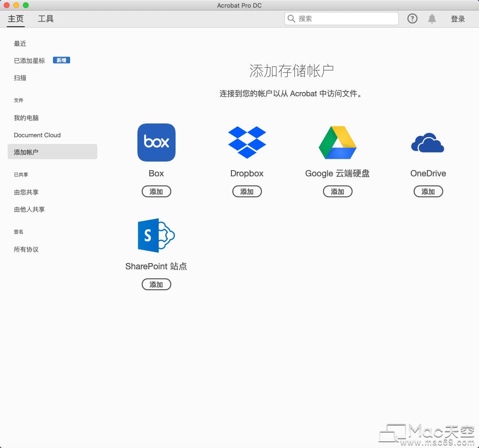Select the Google 云端硬盘 icon
479x448 pixels.
coord(337,142)
